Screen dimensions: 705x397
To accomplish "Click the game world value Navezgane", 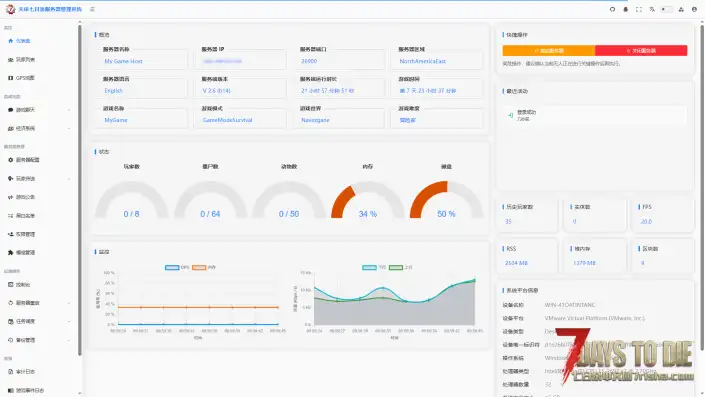I will tap(315, 120).
